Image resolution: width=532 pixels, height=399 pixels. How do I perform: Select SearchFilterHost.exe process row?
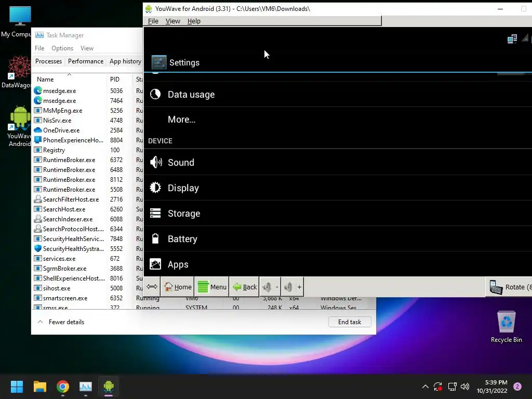coord(88,199)
